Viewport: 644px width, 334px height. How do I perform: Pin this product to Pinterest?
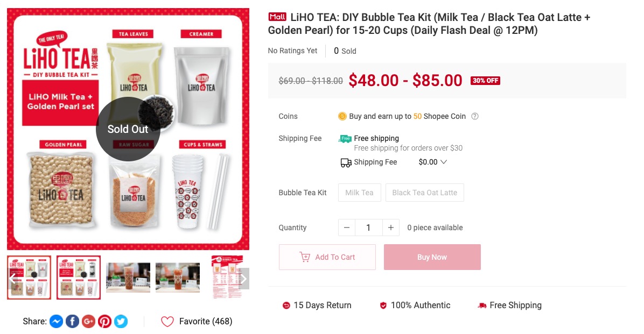104,321
